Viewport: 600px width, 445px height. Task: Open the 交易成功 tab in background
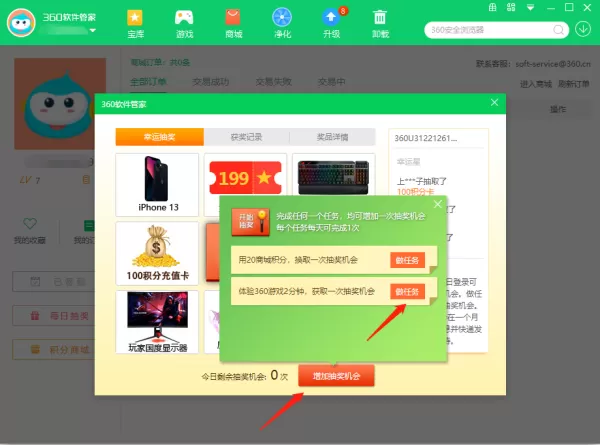tap(210, 82)
